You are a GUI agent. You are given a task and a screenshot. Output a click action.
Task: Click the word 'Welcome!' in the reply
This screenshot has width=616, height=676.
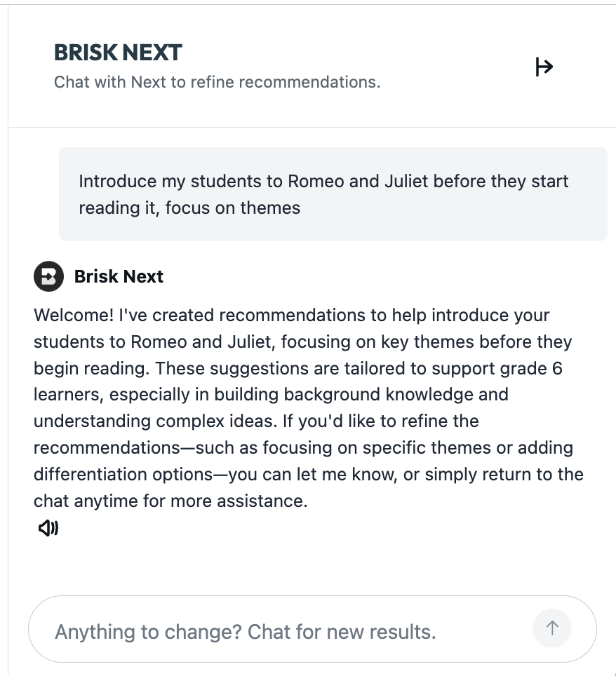pyautogui.click(x=74, y=315)
